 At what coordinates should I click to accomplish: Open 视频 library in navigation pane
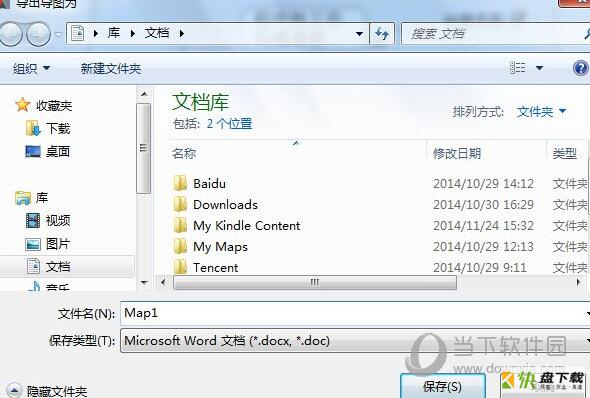tap(58, 220)
